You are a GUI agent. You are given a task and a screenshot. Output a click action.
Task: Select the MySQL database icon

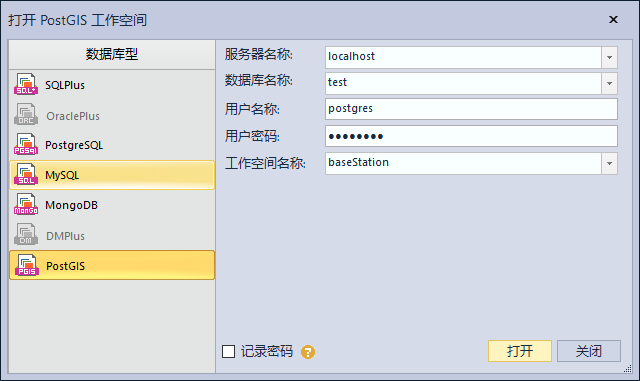pyautogui.click(x=26, y=175)
